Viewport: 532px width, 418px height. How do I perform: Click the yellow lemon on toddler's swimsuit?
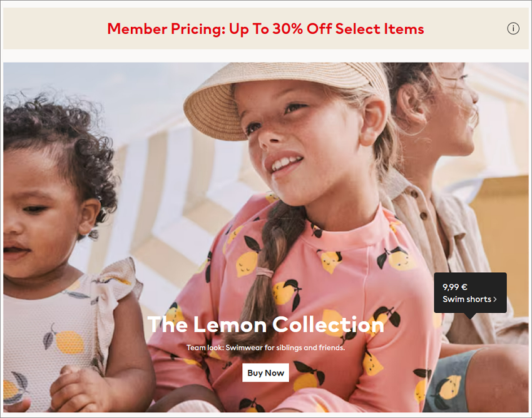click(x=69, y=342)
